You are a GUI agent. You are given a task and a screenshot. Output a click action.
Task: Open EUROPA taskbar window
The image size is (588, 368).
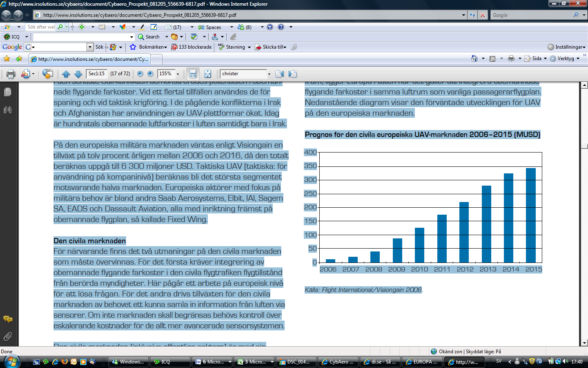pos(422,362)
